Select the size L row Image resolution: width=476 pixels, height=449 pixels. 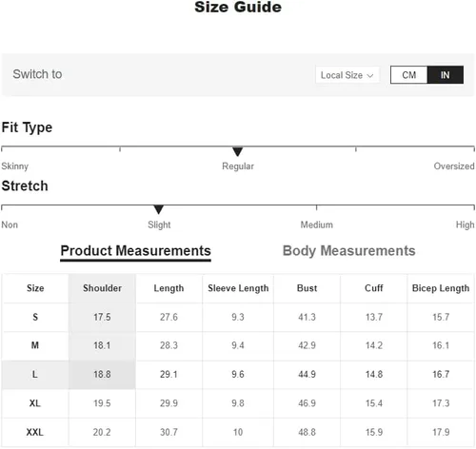coord(238,375)
